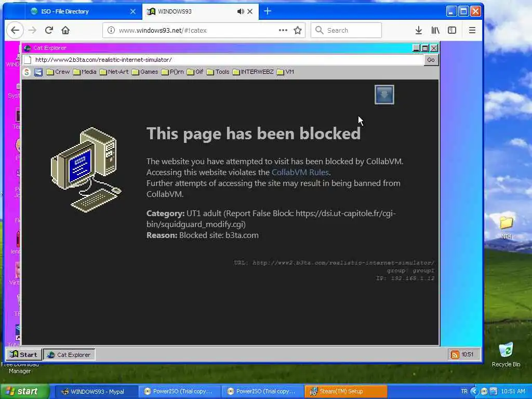Click the Cat Explorer URL field

(222, 60)
